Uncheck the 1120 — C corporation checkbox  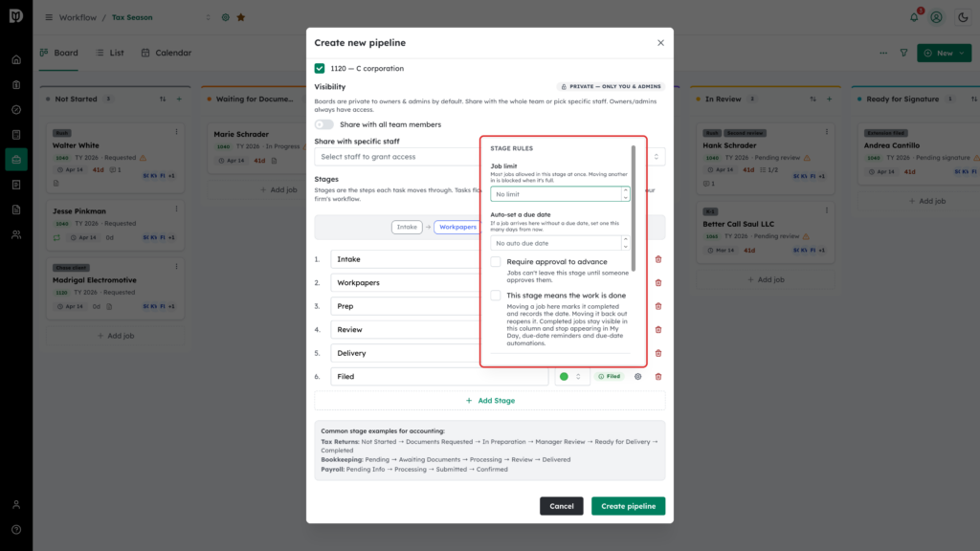(320, 68)
